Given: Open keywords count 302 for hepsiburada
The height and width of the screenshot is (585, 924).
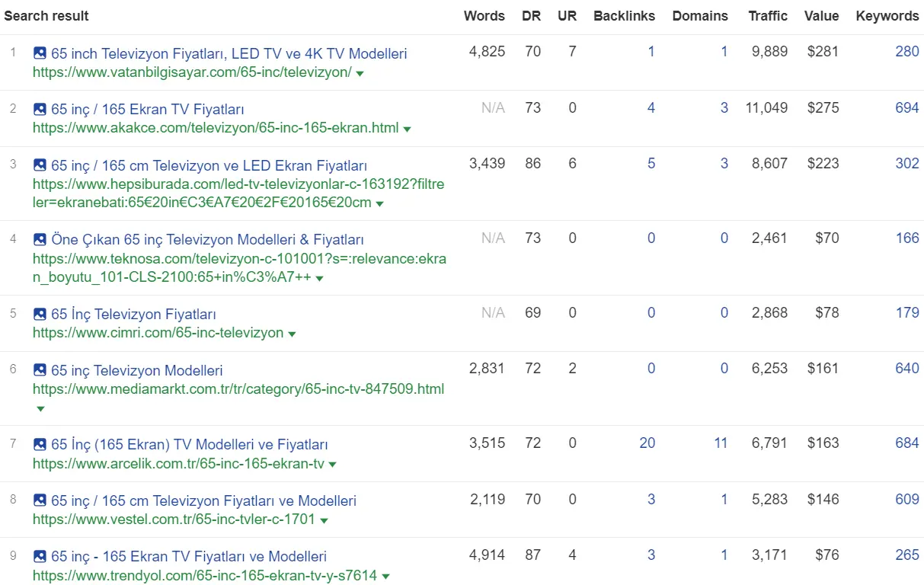Looking at the screenshot, I should click(x=907, y=164).
